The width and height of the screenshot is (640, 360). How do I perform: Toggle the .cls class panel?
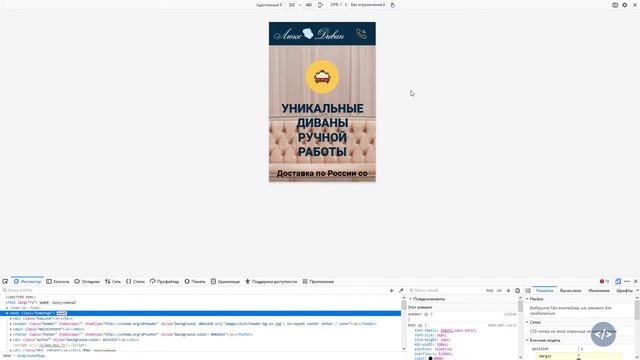point(499,290)
